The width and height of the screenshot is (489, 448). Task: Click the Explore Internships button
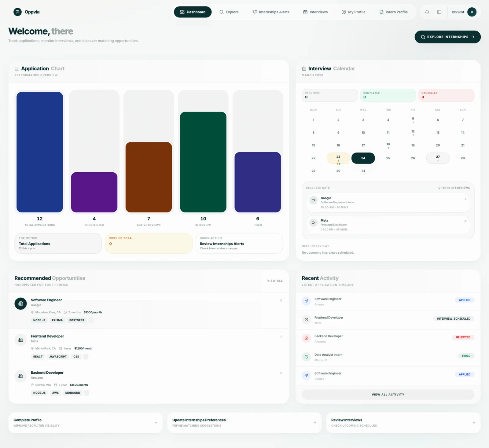click(x=447, y=37)
